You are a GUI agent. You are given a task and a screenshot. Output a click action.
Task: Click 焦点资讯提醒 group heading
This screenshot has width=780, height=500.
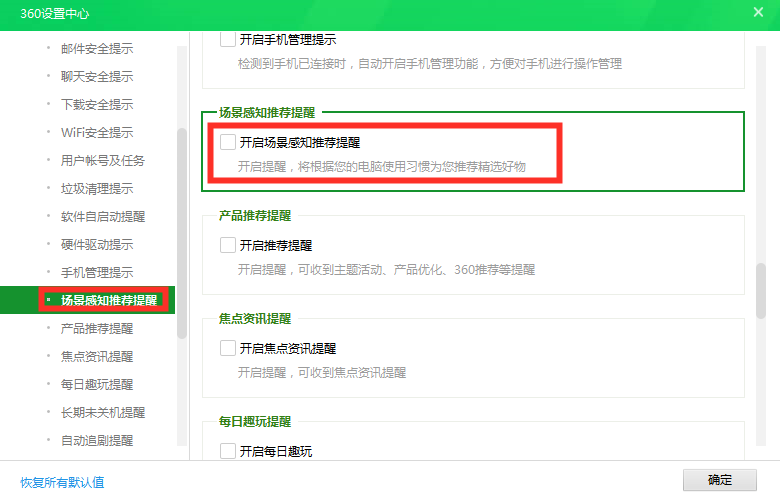tap(255, 318)
